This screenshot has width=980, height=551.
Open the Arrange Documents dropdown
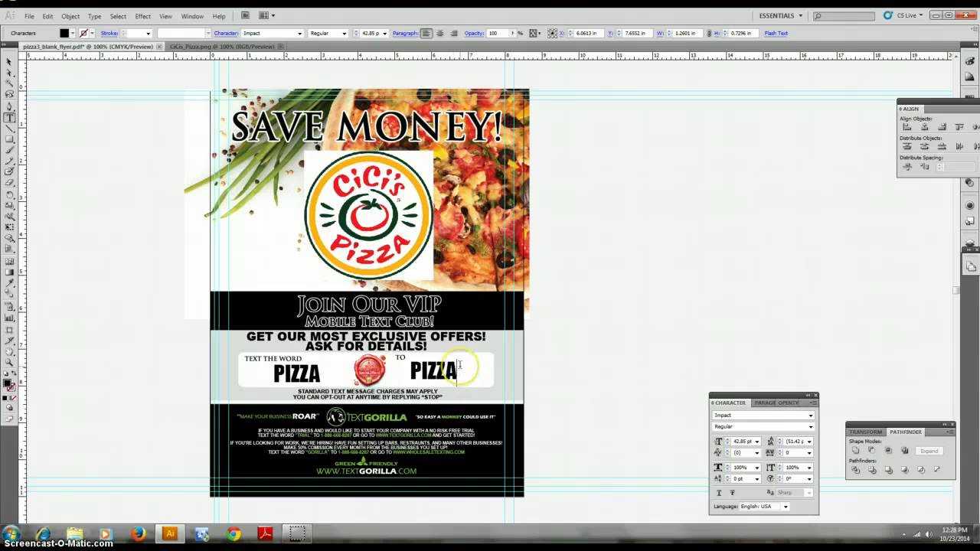coord(266,15)
